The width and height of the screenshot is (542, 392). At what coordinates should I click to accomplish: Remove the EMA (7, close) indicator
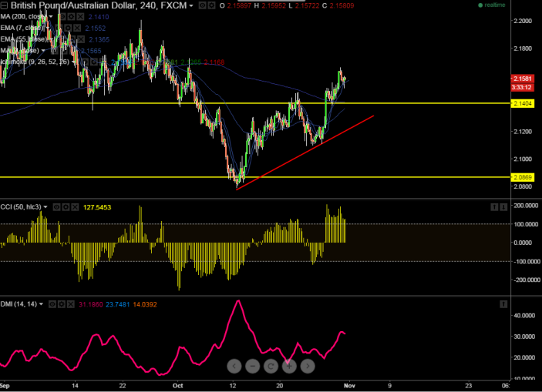(77, 28)
